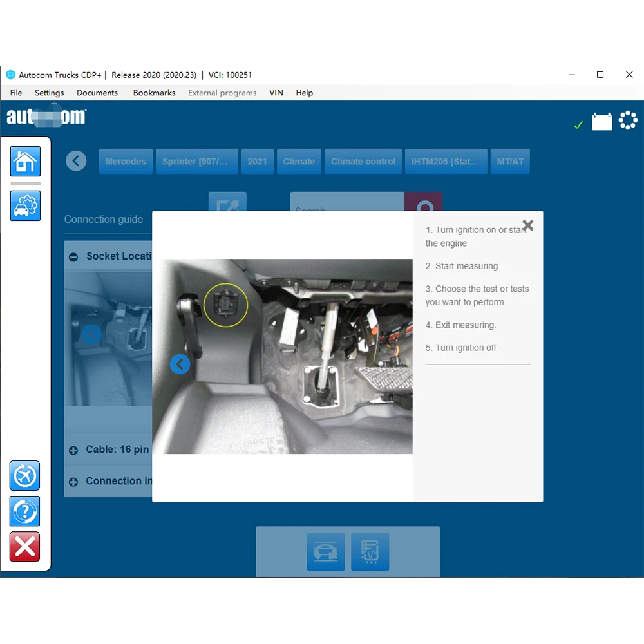Click the open-in-new-window icon button

[227, 202]
